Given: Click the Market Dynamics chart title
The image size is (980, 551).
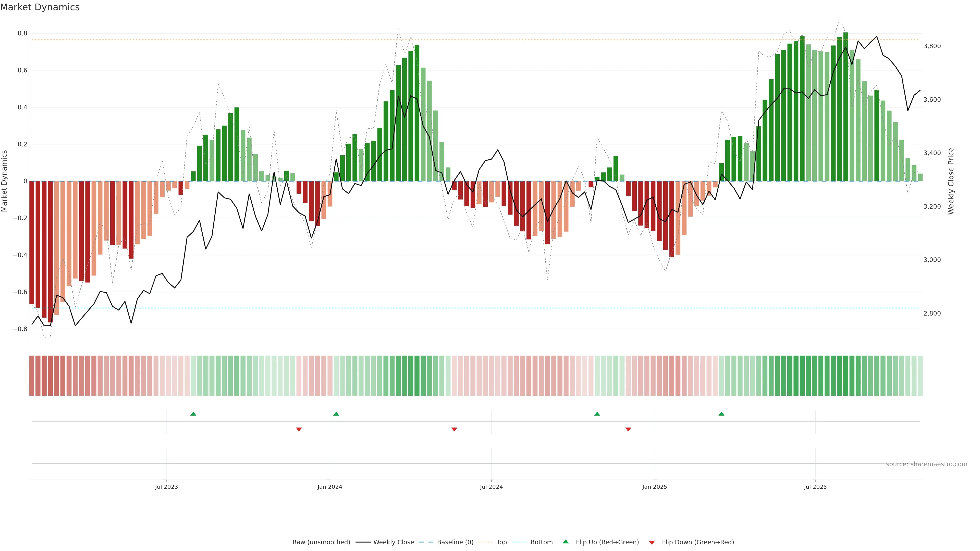Looking at the screenshot, I should point(40,7).
